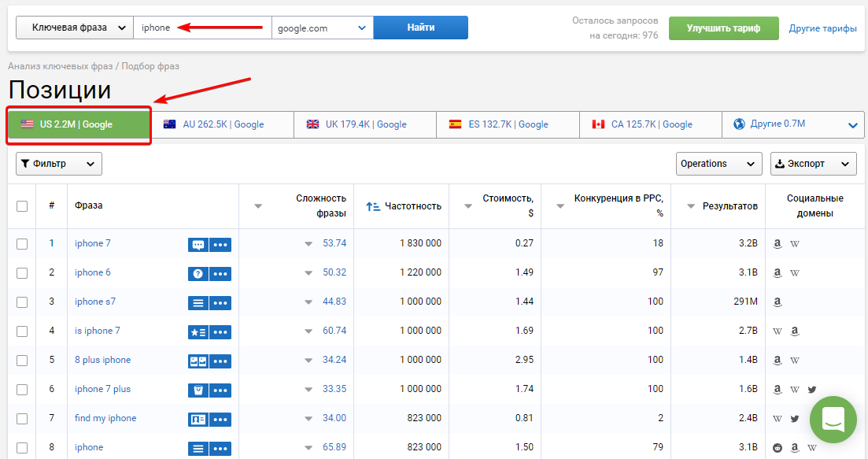Open Анализ ключевых фраз breadcrumb link
Viewport: 868px width, 459px height.
(61, 66)
